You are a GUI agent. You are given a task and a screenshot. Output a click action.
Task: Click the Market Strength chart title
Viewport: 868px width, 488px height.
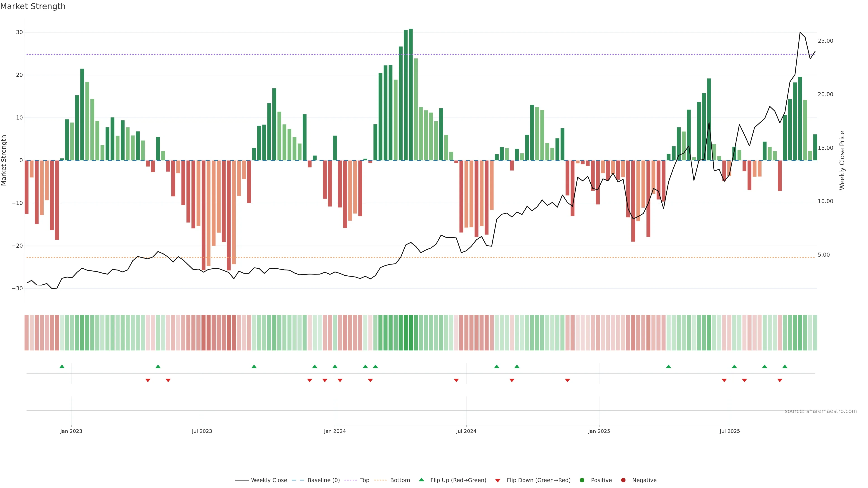point(33,6)
